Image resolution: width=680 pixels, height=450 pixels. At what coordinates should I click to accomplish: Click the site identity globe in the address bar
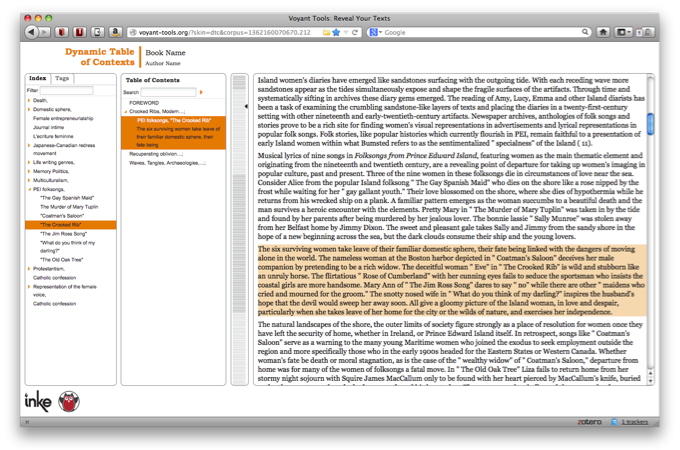pos(133,33)
